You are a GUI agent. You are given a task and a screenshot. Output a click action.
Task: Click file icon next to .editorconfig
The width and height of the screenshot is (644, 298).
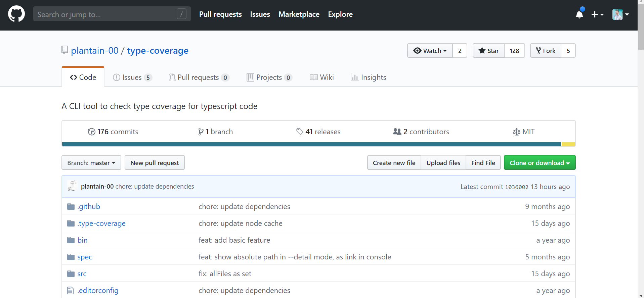tap(70, 290)
